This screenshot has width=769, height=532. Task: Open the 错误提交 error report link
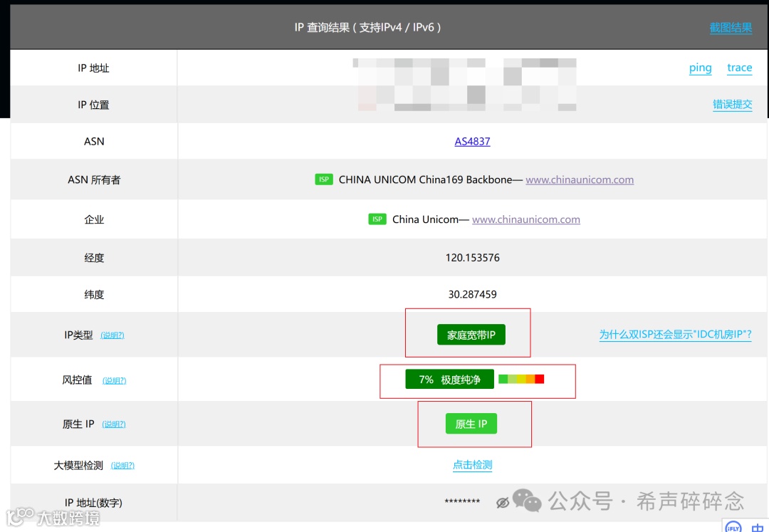tap(732, 104)
